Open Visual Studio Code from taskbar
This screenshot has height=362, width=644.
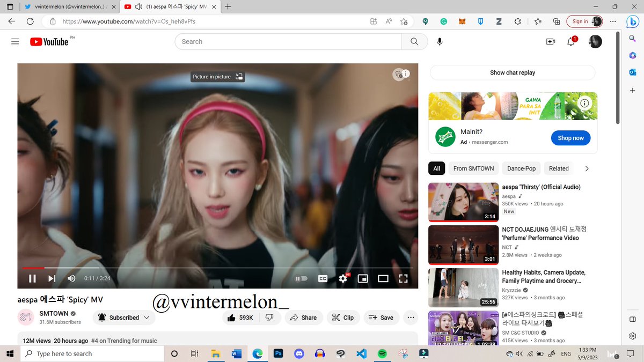click(x=361, y=353)
